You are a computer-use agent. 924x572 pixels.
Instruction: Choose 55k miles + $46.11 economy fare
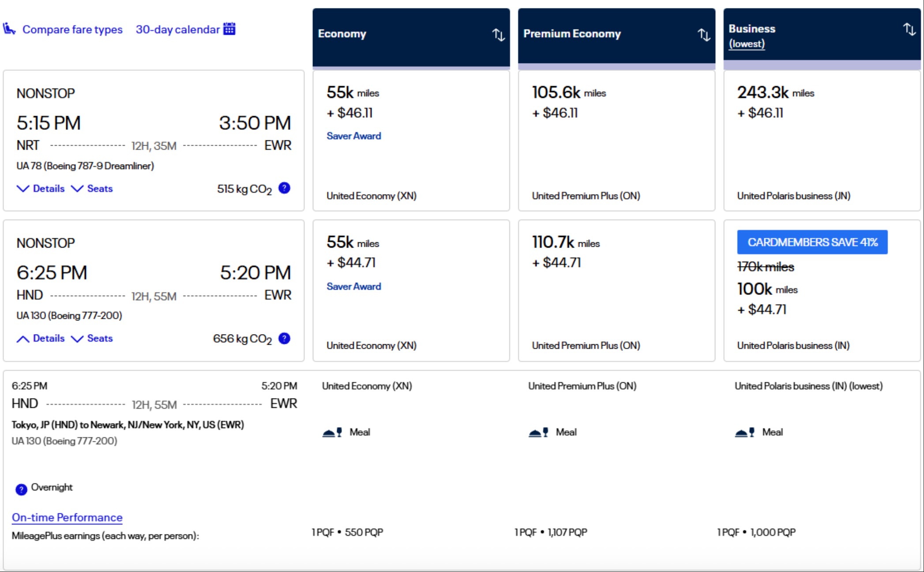coord(411,140)
